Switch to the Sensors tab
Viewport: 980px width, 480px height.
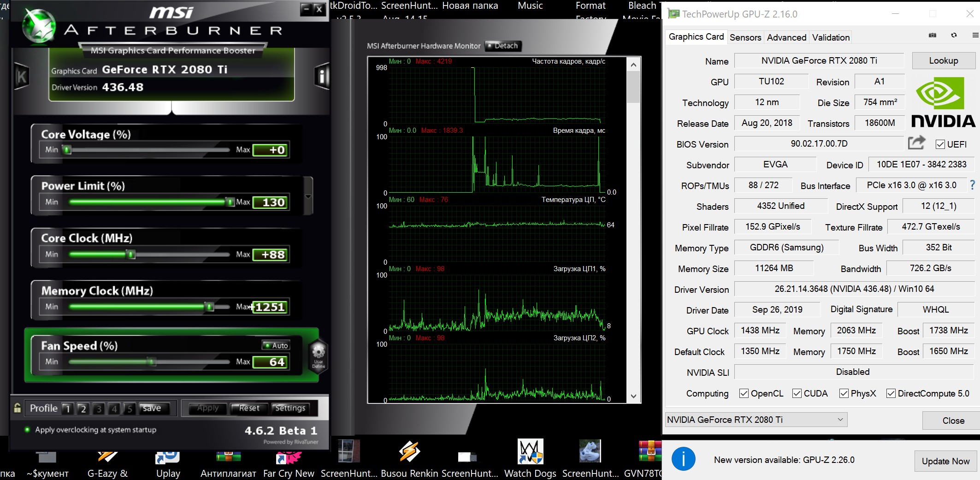click(x=745, y=37)
